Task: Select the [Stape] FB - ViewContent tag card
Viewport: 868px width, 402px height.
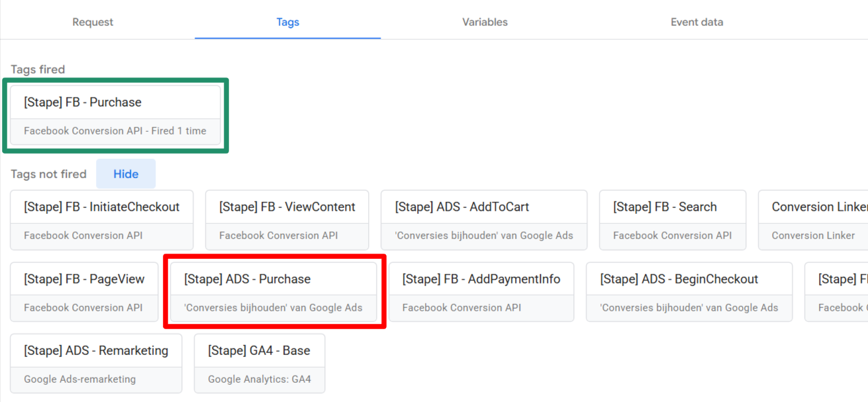Action: click(x=287, y=220)
